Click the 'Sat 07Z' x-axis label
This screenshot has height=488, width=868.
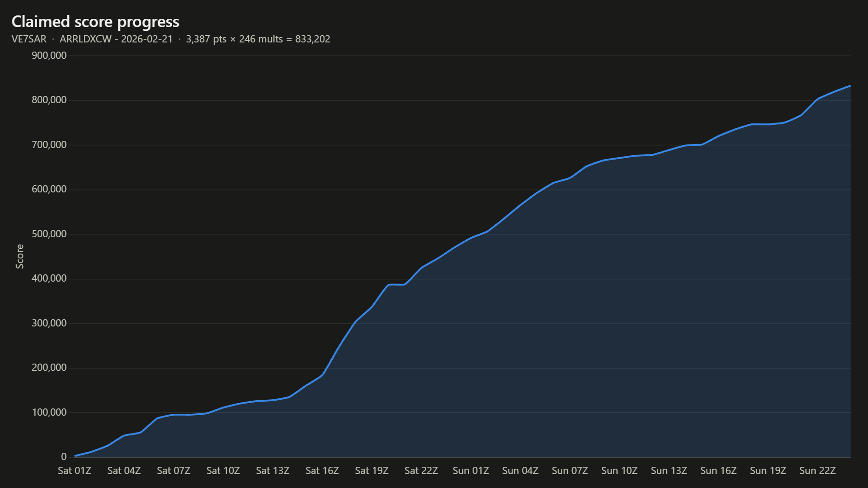pyautogui.click(x=174, y=471)
